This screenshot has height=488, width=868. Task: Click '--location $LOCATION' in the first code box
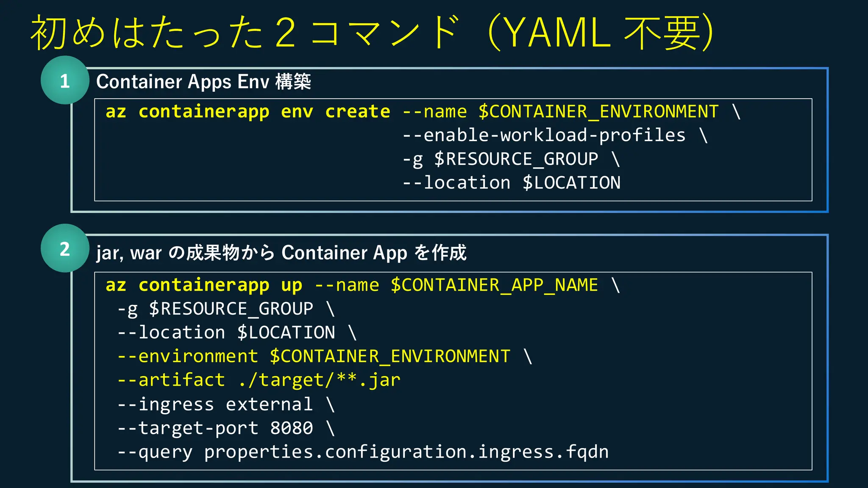511,183
